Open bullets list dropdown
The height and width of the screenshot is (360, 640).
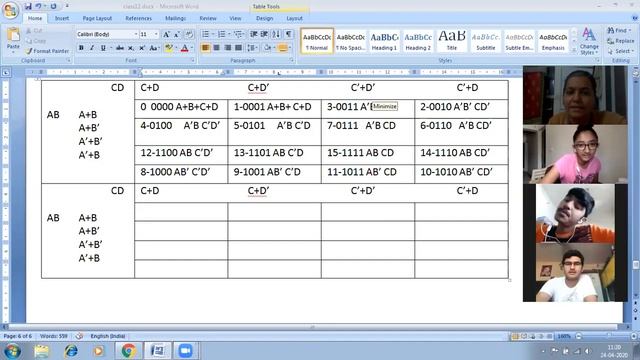pos(213,34)
